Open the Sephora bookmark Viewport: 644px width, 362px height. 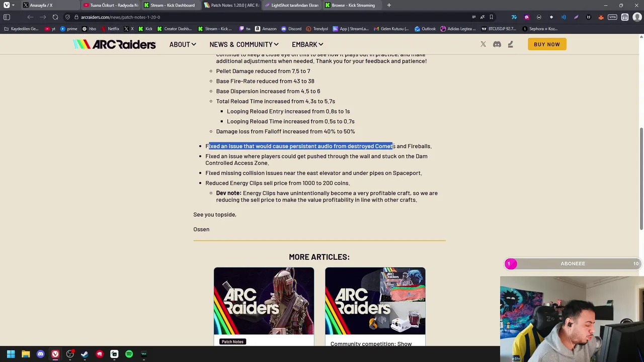pos(539,29)
